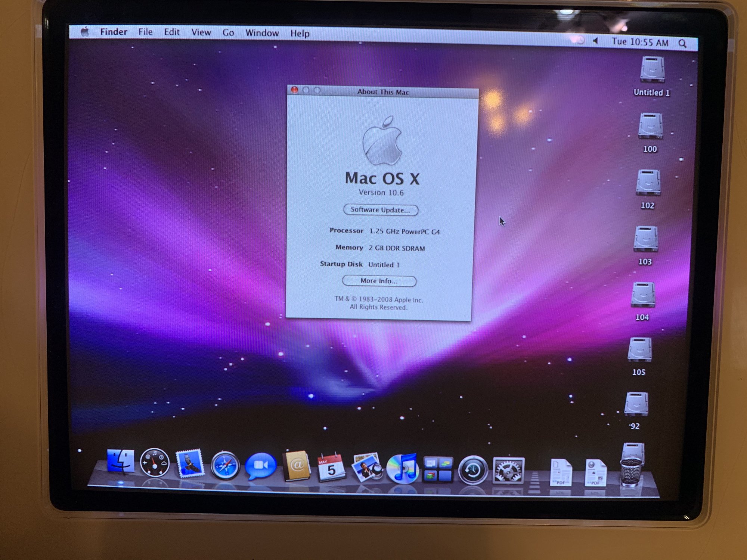
Task: Select the drive icon labeled 104
Action: click(643, 295)
